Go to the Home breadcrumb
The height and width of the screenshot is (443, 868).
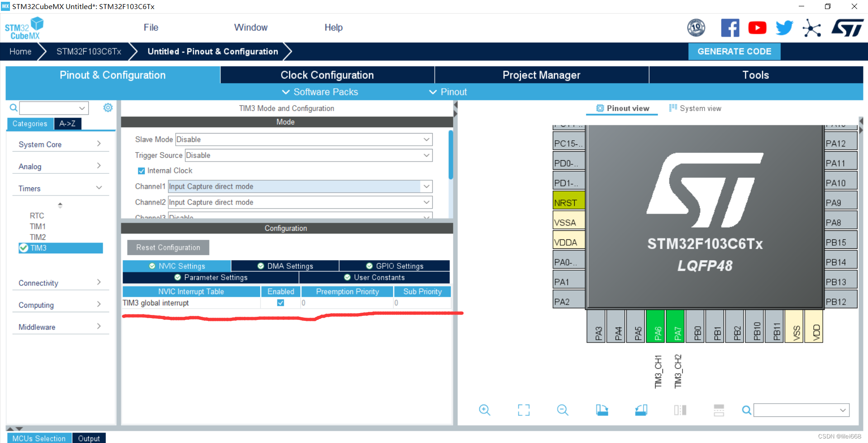(20, 52)
